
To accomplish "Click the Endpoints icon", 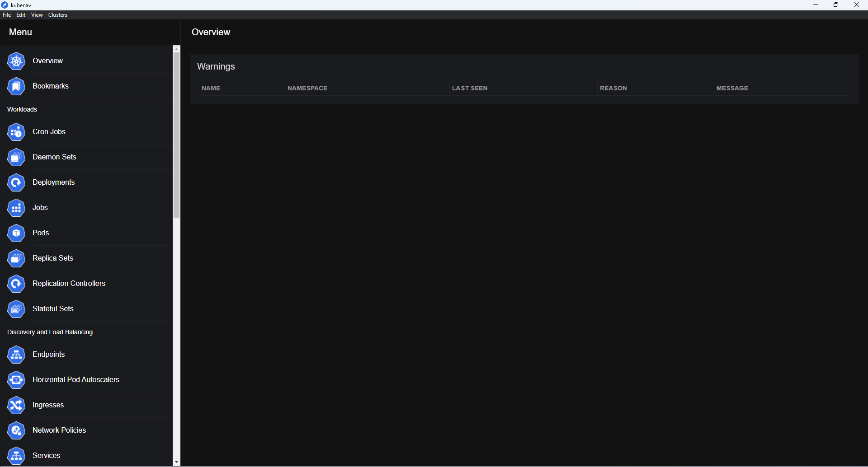I will click(16, 355).
